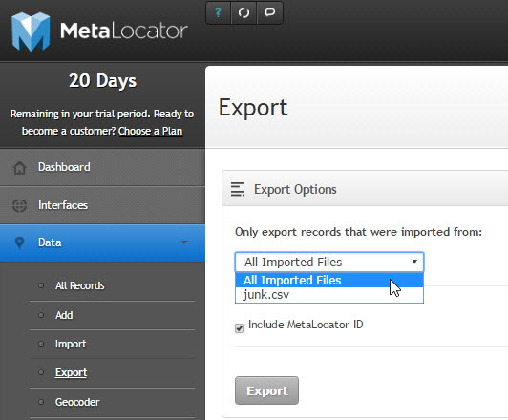The image size is (508, 420).
Task: Open the All Imported Files dropdown
Action: 329,262
